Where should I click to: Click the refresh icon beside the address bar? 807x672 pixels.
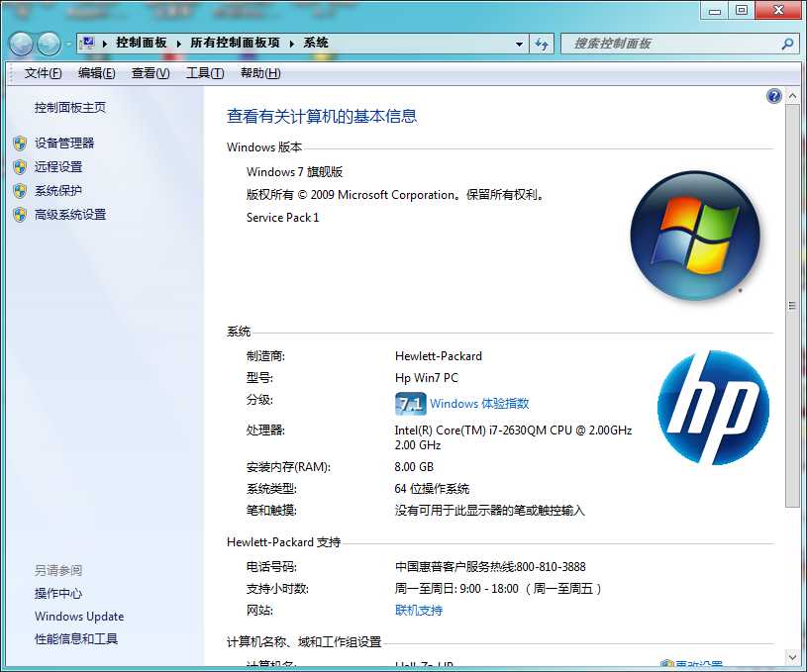[542, 45]
